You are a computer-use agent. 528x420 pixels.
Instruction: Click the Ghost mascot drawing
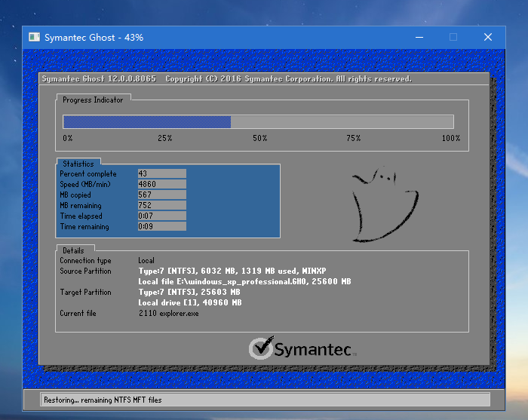(x=385, y=204)
